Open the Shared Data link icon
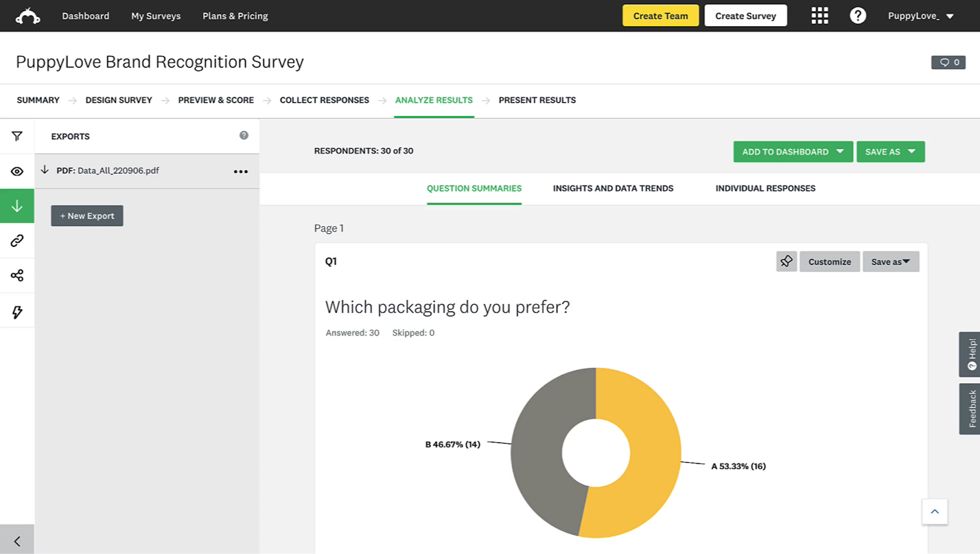The width and height of the screenshot is (980, 554). [17, 241]
